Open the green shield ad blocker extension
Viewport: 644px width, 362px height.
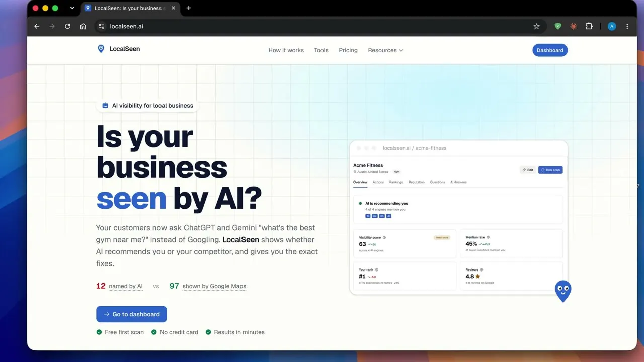pyautogui.click(x=558, y=26)
